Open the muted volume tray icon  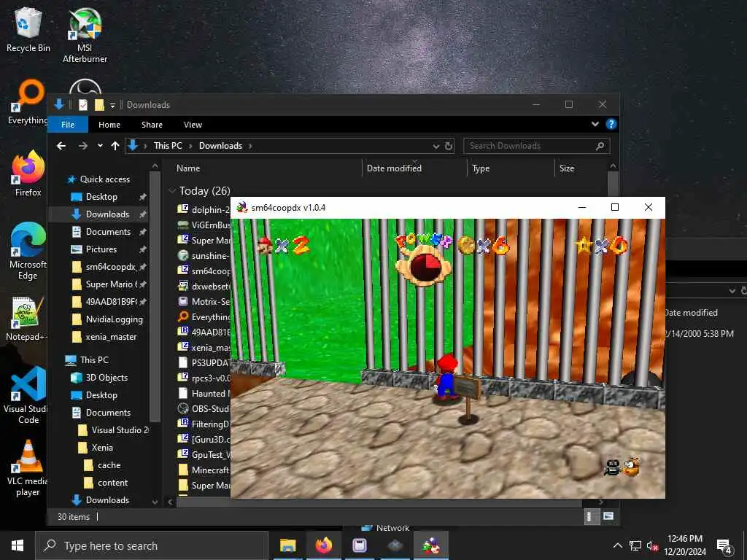[x=652, y=545]
